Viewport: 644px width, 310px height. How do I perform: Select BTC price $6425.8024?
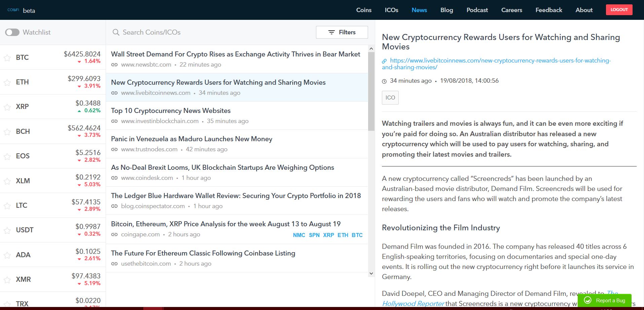(82, 54)
